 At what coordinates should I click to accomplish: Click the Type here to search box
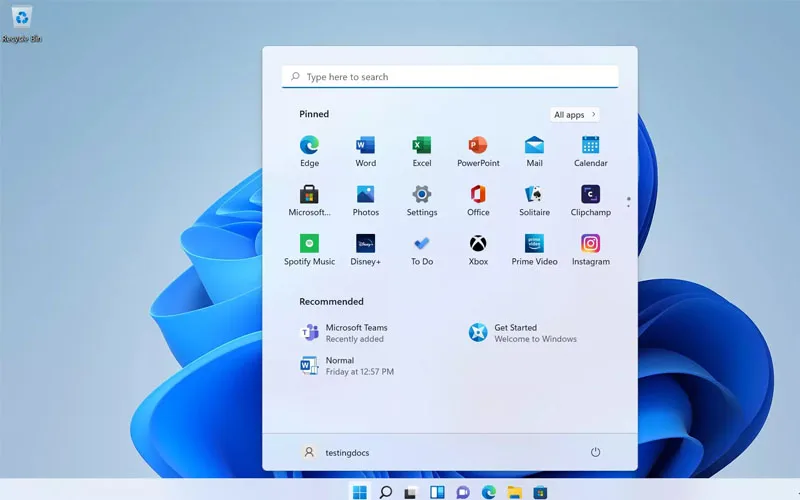[449, 77]
